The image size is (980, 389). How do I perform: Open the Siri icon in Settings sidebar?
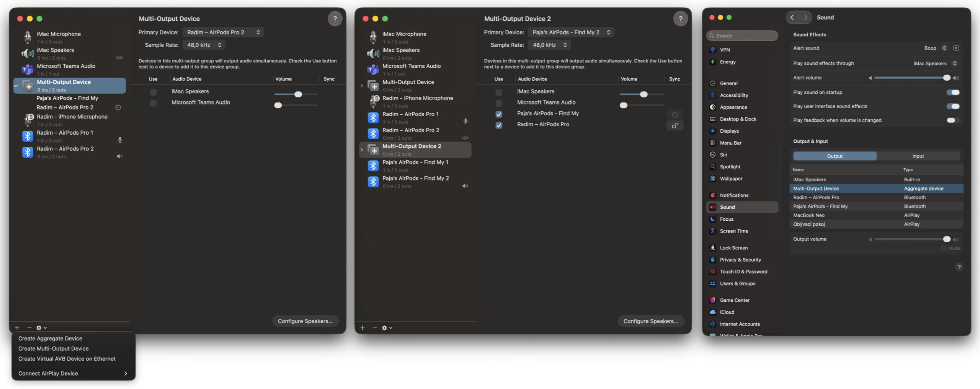pos(712,155)
